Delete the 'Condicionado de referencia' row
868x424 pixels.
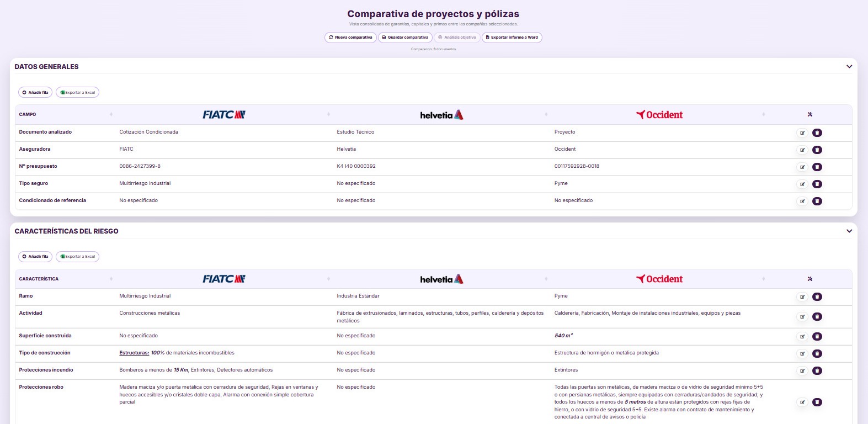817,202
